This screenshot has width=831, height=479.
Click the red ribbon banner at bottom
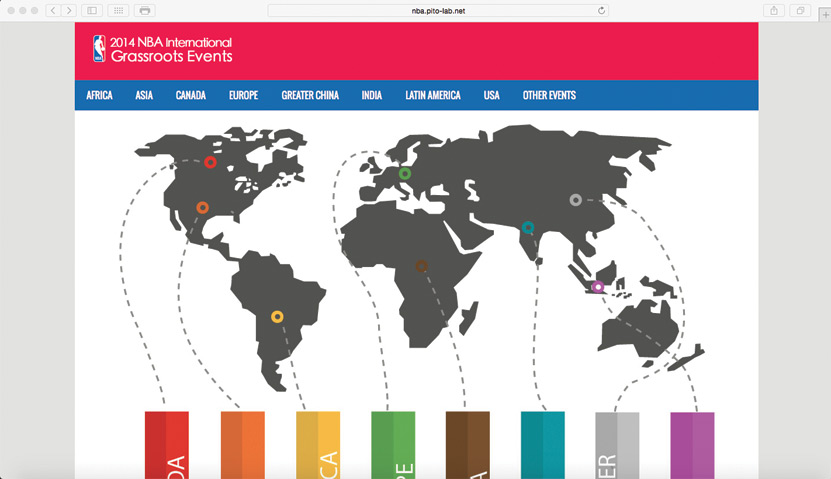pyautogui.click(x=166, y=444)
